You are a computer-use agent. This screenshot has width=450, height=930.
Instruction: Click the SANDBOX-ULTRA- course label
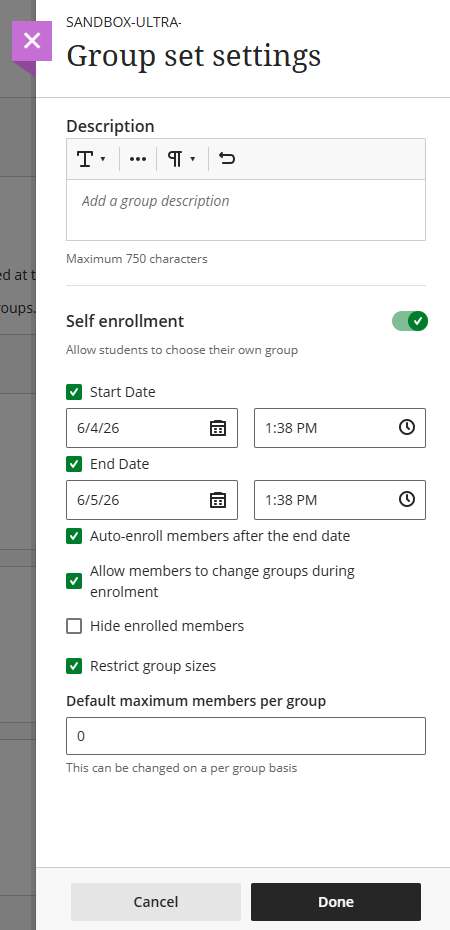coord(124,23)
